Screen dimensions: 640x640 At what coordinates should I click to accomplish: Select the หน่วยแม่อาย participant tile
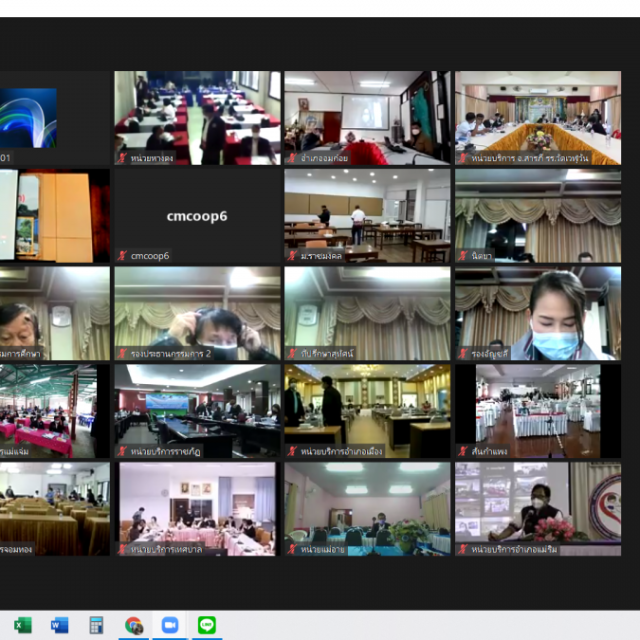367,508
